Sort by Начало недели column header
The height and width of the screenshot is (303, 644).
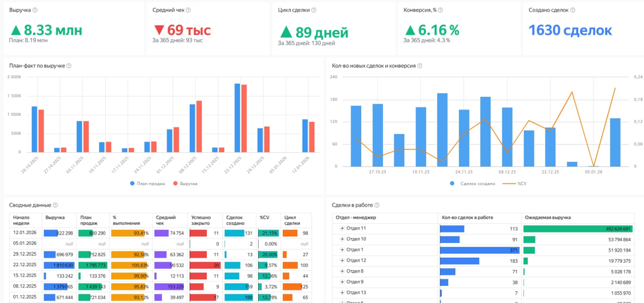[x=26, y=220]
